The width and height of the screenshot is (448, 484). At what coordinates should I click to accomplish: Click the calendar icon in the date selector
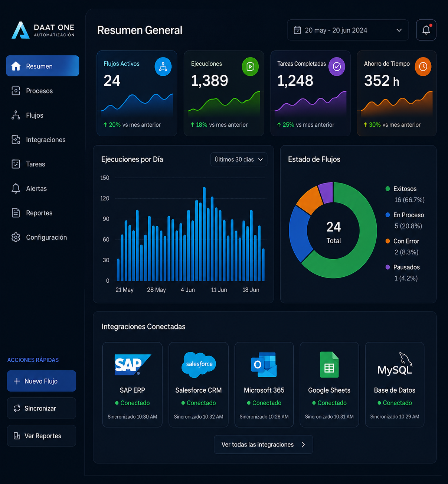tap(297, 30)
